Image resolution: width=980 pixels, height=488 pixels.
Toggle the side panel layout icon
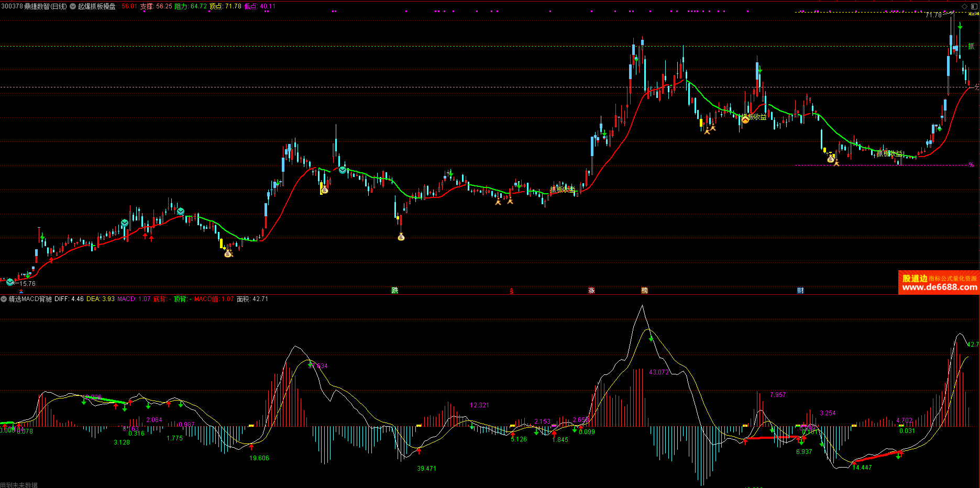tap(974, 6)
